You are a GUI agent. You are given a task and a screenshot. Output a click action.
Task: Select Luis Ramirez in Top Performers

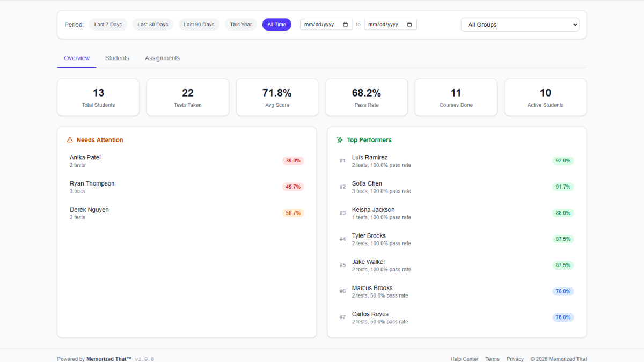[x=457, y=161]
